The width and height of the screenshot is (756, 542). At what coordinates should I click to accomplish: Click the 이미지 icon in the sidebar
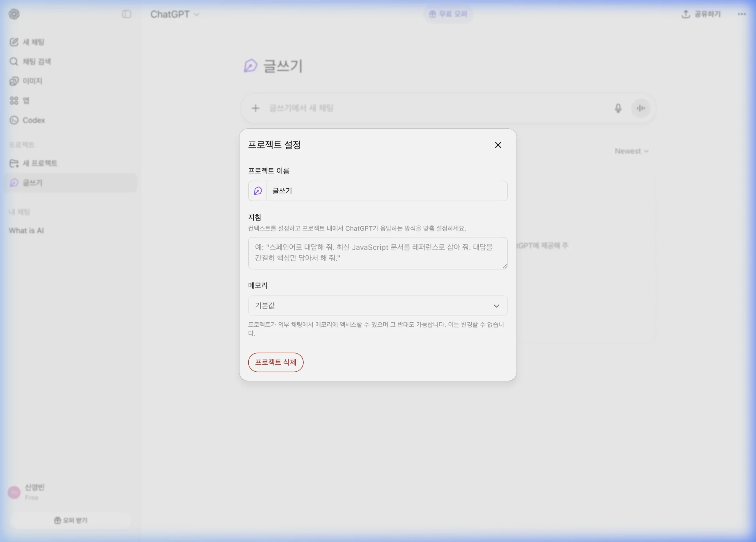click(x=14, y=81)
